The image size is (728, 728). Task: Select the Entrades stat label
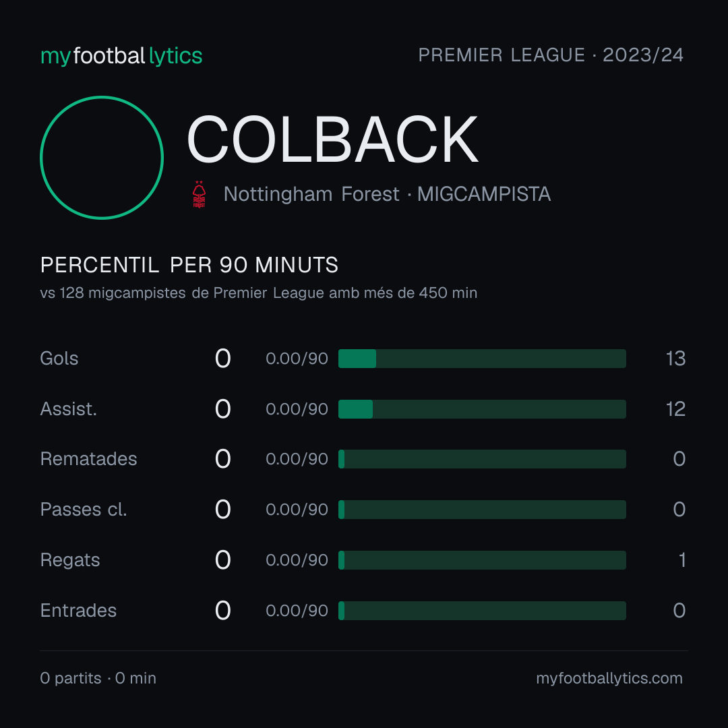(78, 611)
